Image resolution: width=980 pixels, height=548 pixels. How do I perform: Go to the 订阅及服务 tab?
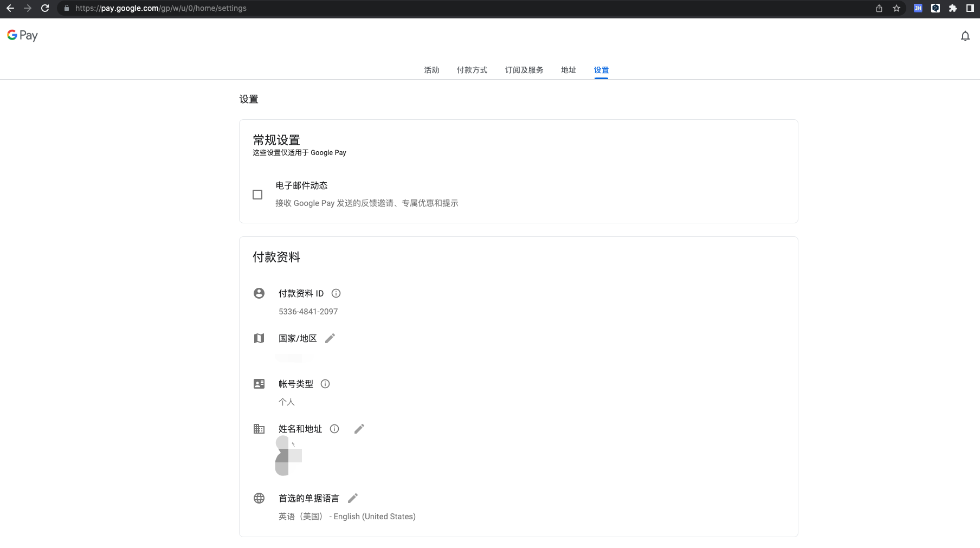pos(524,70)
